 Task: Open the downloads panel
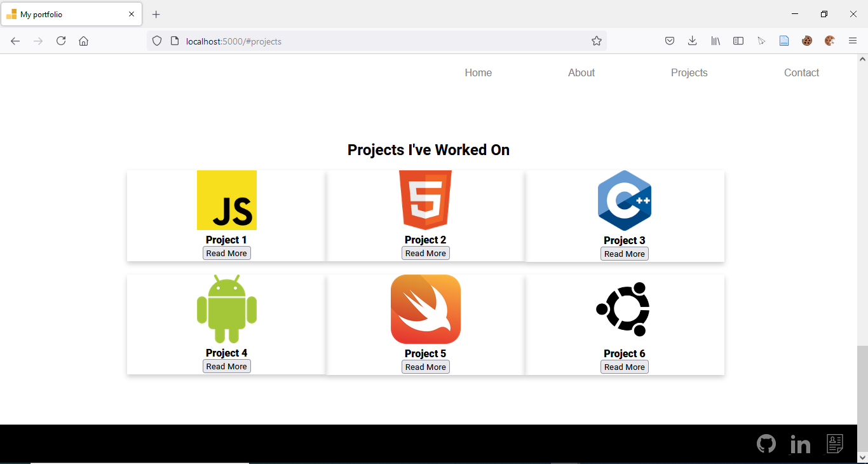point(693,41)
